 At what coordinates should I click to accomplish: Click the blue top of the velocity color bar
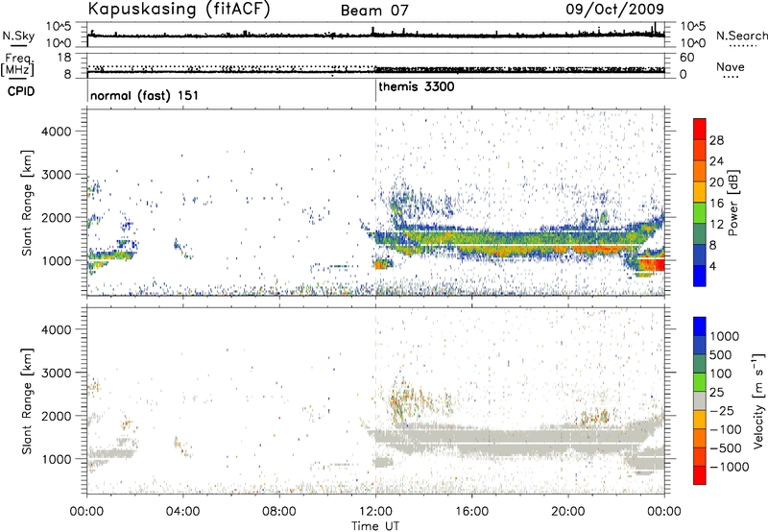coord(700,326)
